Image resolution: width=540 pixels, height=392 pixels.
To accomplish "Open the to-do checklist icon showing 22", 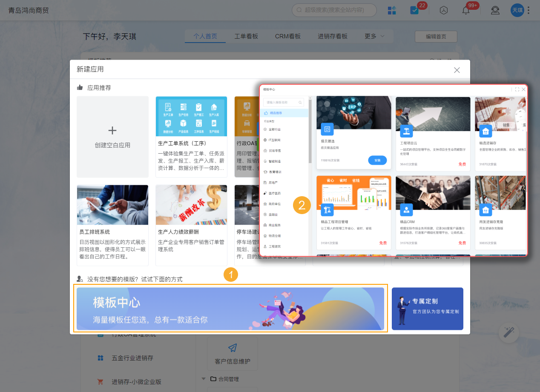I will tap(414, 10).
